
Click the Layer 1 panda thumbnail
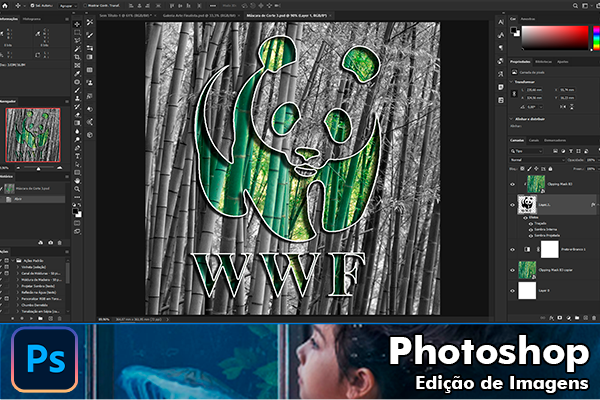[527, 204]
